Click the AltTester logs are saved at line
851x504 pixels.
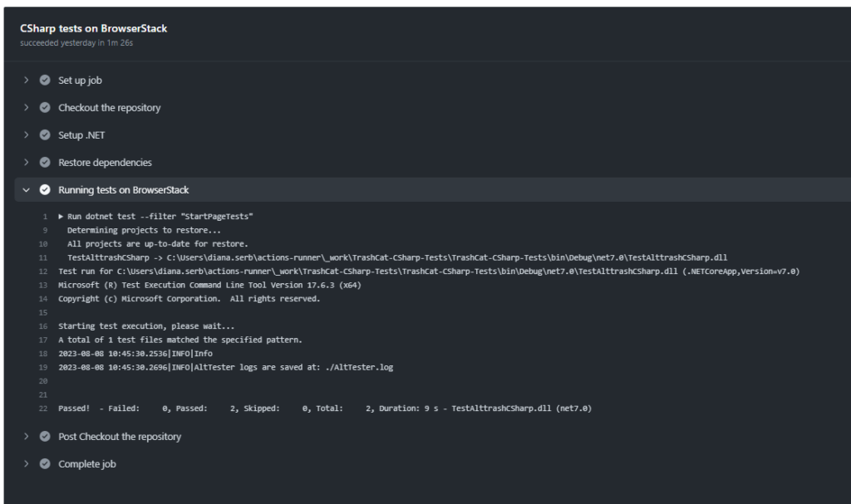pyautogui.click(x=226, y=367)
